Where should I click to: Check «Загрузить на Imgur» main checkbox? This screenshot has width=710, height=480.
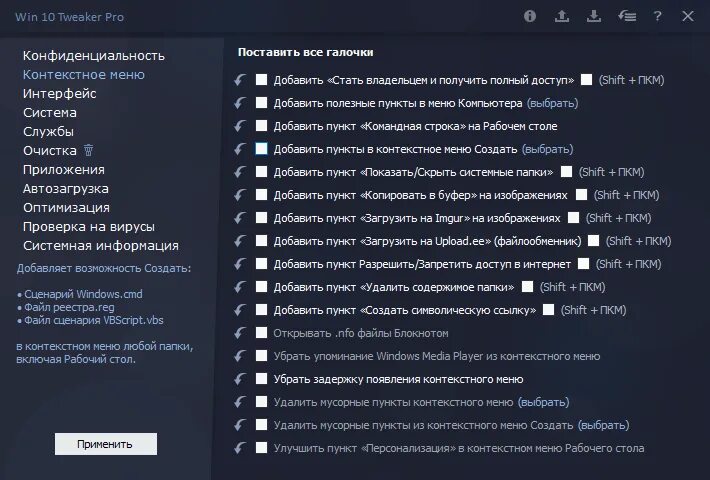point(261,218)
